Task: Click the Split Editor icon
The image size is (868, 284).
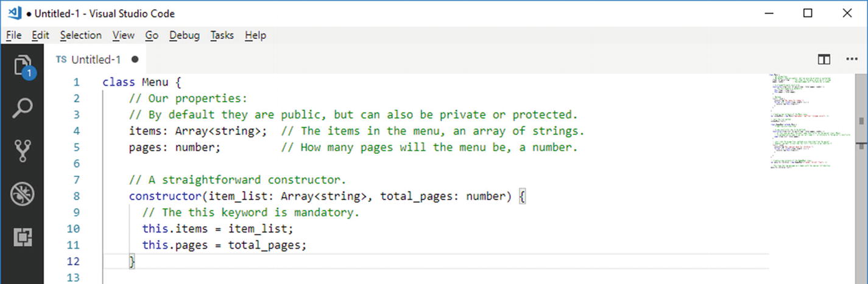Action: point(824,60)
